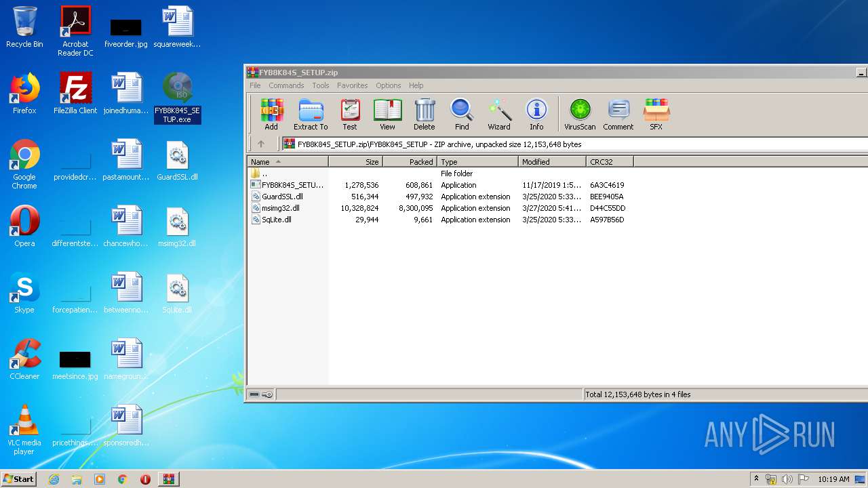
Task: Open Recycle Bin on desktop
Action: click(x=24, y=27)
